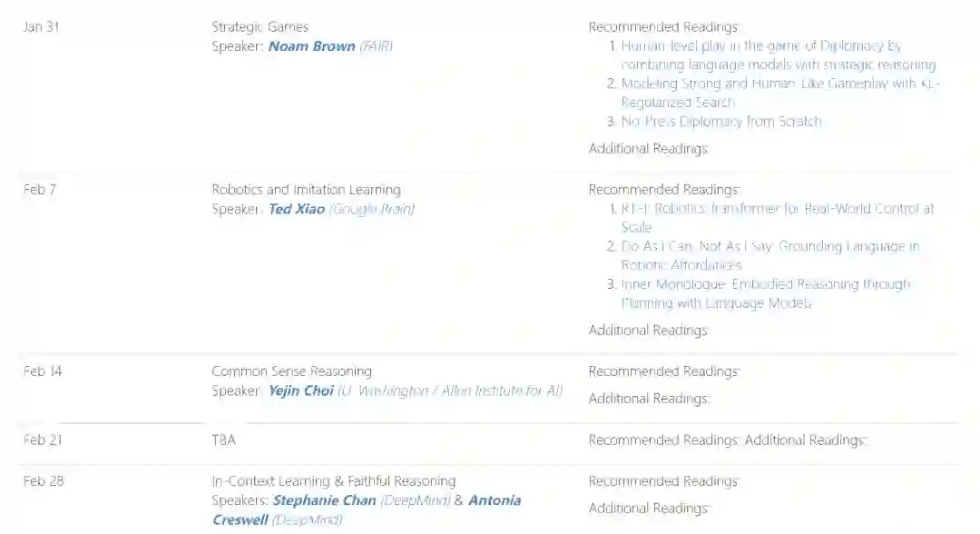The image size is (980, 534).
Task: Open the RT-1 Robotics Transformer paper
Action: pyautogui.click(x=777, y=210)
